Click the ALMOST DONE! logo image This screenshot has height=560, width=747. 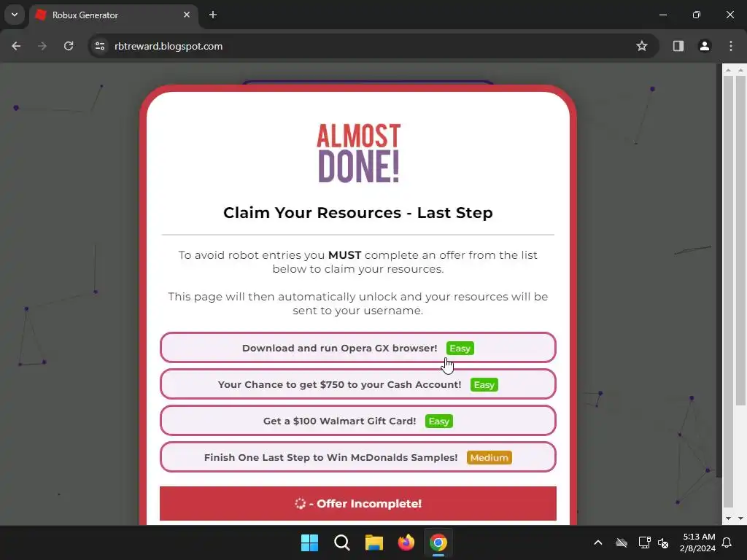[359, 153]
